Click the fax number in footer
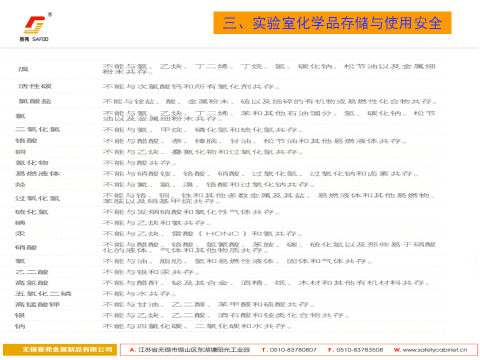The height and width of the screenshot is (360, 480). (359, 350)
